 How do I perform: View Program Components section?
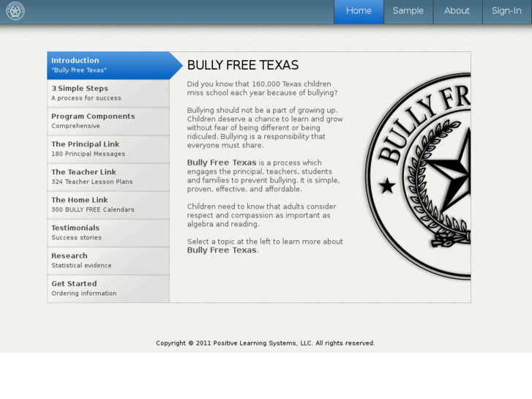click(108, 122)
